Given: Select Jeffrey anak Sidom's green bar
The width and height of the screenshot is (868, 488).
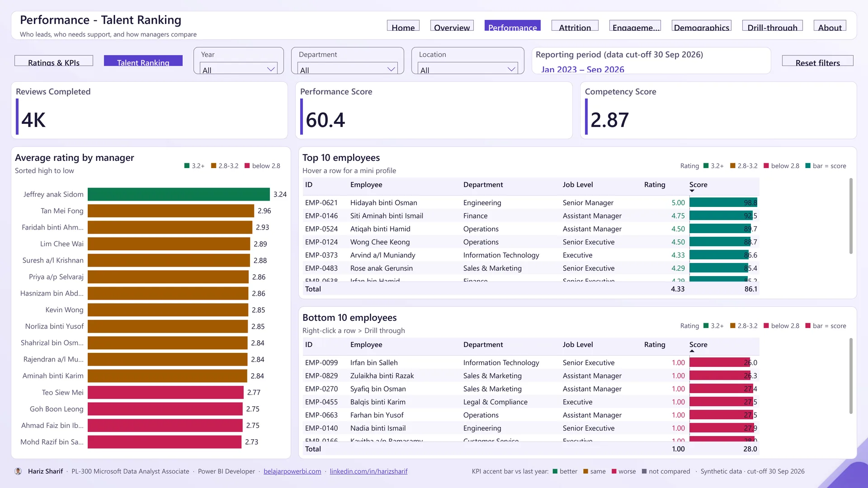Looking at the screenshot, I should coord(179,194).
